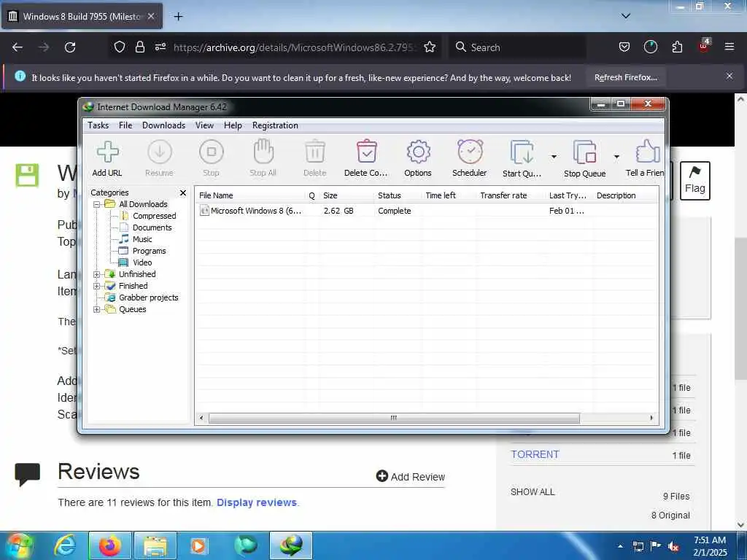Expand the Finished category node
The height and width of the screenshot is (560, 747).
pyautogui.click(x=97, y=286)
